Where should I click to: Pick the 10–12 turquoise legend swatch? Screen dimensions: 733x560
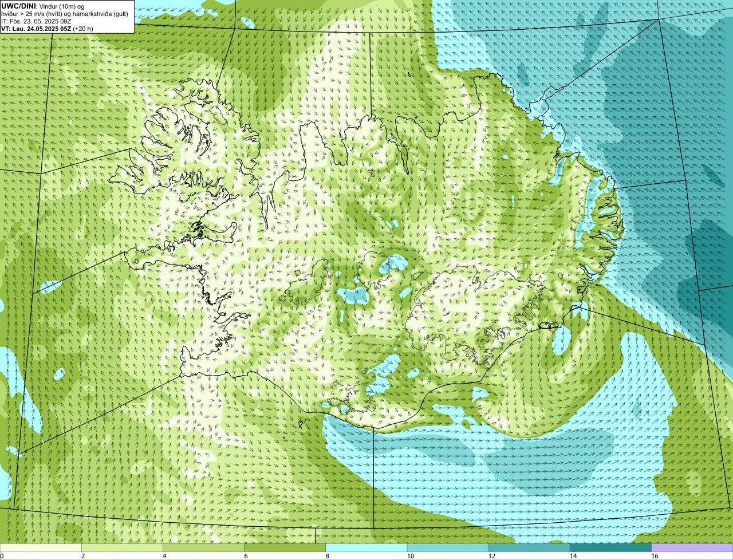pyautogui.click(x=448, y=547)
